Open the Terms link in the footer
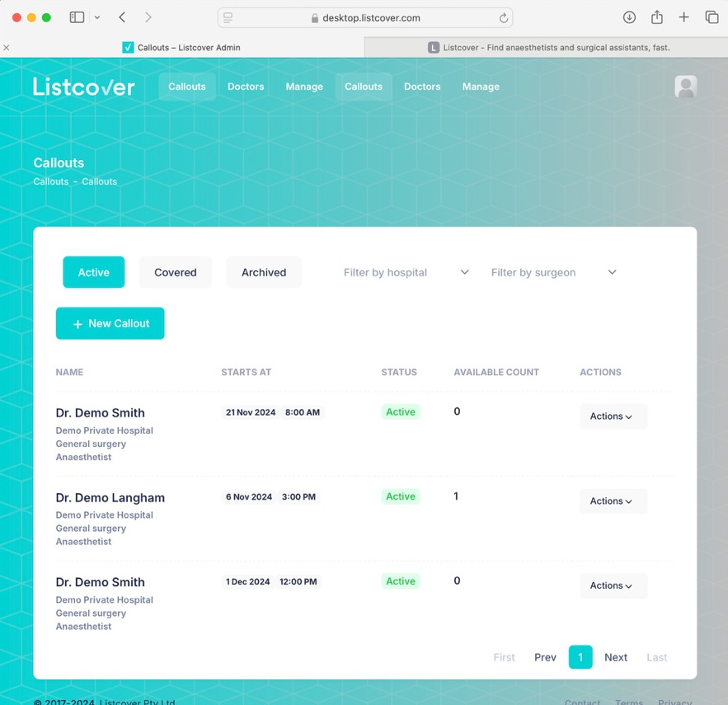 point(628,700)
